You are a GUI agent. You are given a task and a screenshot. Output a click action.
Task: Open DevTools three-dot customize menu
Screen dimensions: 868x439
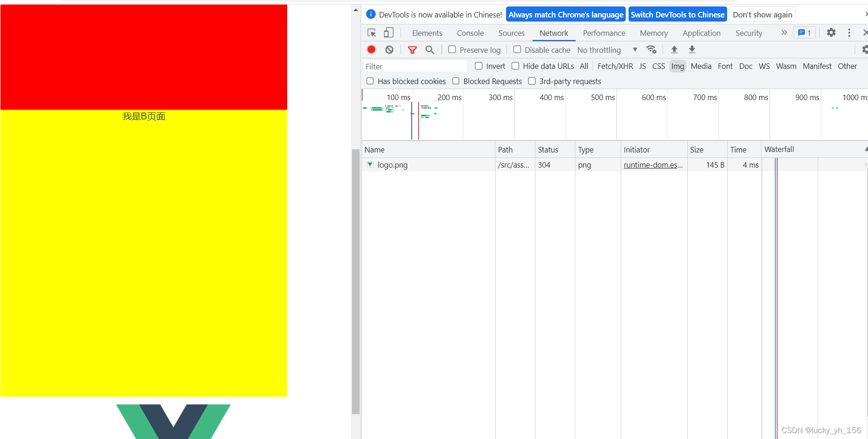pyautogui.click(x=849, y=33)
